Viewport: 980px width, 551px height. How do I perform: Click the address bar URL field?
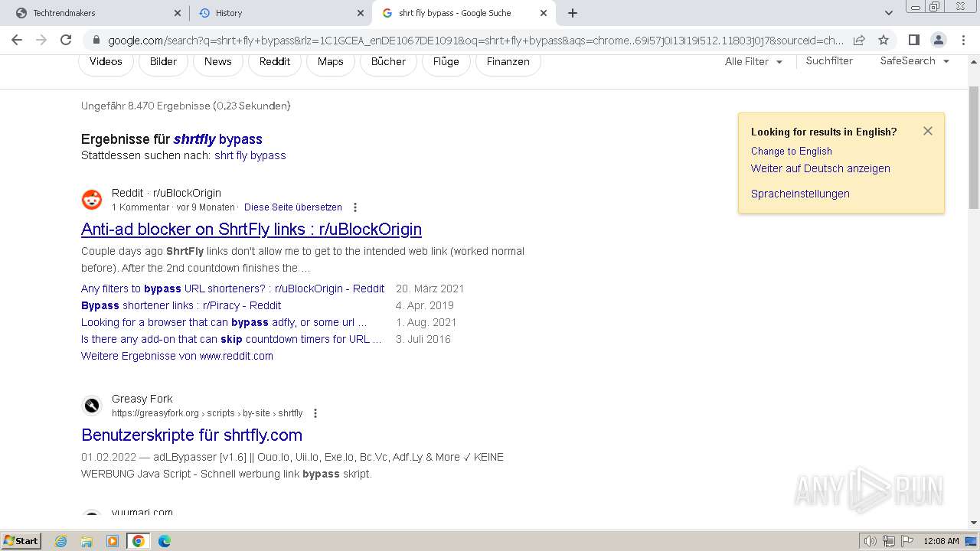point(475,41)
